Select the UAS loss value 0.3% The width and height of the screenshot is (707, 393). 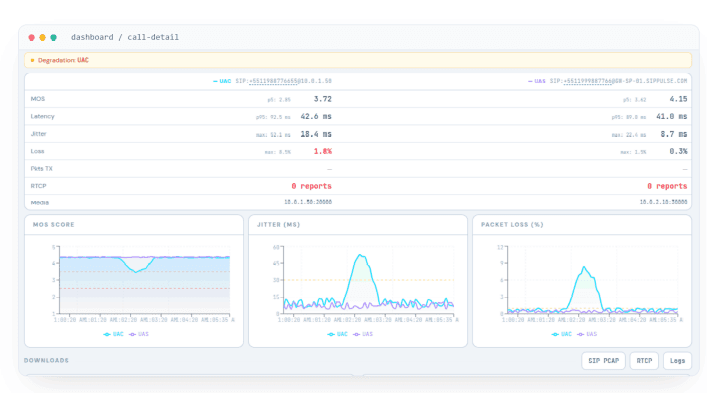click(x=678, y=151)
